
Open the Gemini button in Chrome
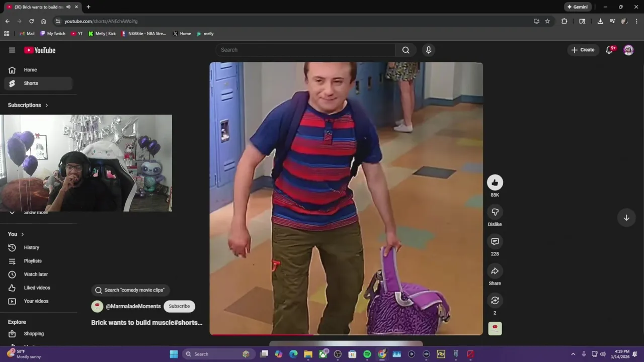pyautogui.click(x=577, y=7)
